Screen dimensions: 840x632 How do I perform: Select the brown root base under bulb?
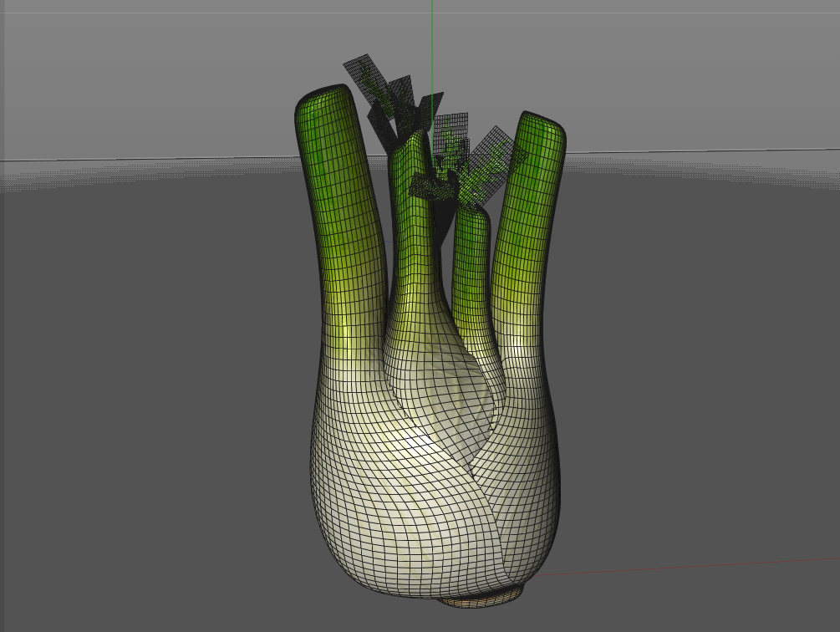pyautogui.click(x=482, y=599)
